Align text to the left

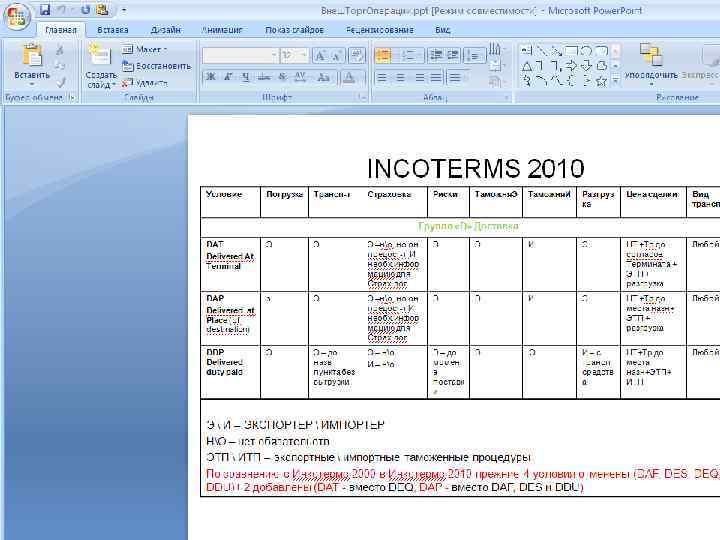382,78
